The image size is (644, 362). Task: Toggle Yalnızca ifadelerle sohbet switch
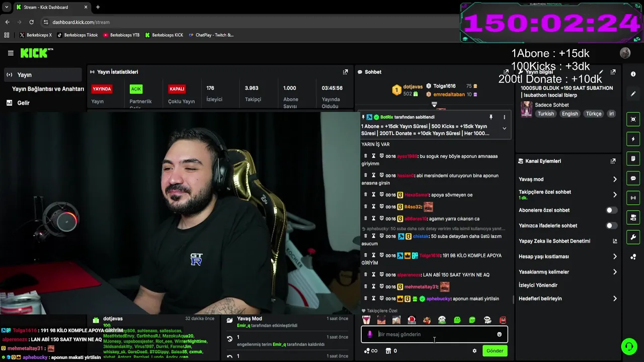[x=611, y=226]
